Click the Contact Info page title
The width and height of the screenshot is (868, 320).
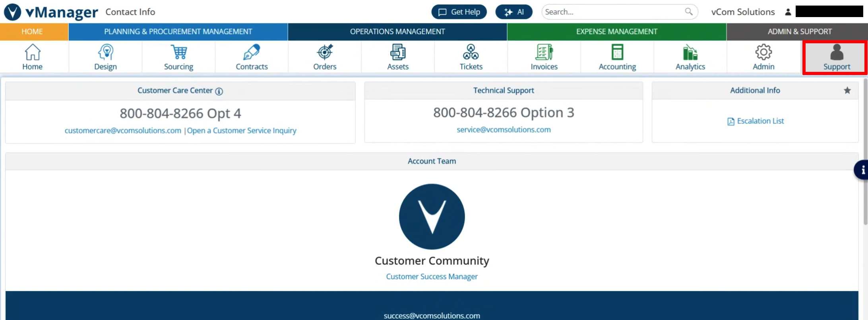tap(130, 12)
